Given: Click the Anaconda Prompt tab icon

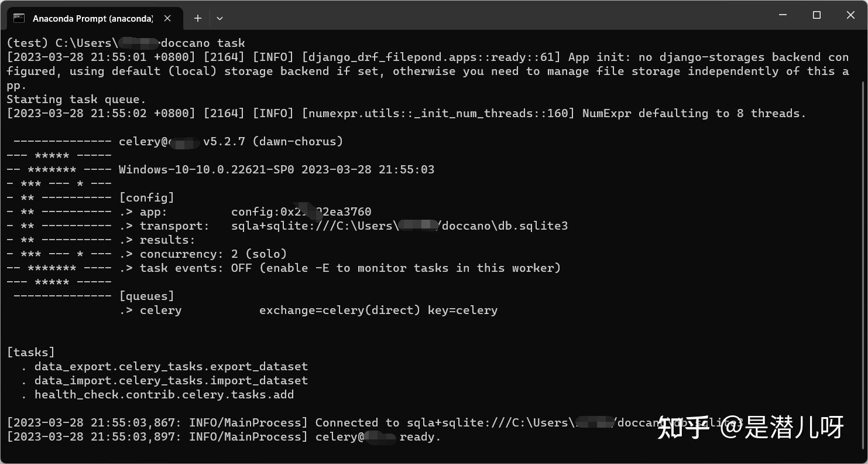Looking at the screenshot, I should (x=19, y=18).
